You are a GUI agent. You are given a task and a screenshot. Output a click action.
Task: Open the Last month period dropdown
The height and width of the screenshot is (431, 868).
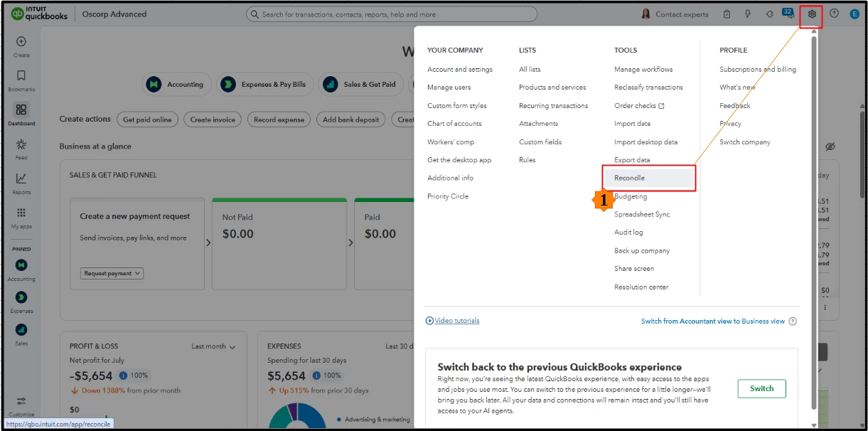click(213, 346)
